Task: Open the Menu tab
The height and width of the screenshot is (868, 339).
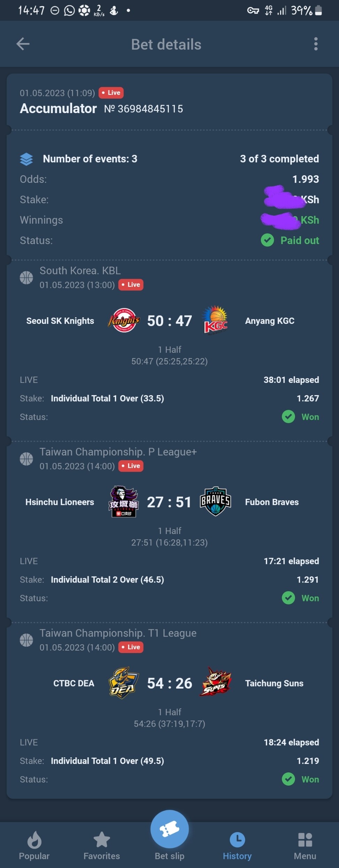Action: 305,846
